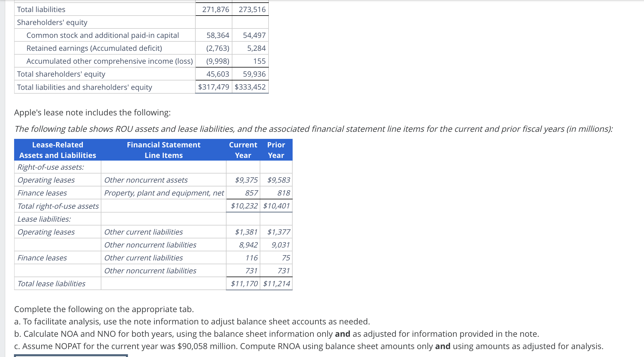
Task: Select the Total liabilities row value 271,876
Action: pos(215,9)
